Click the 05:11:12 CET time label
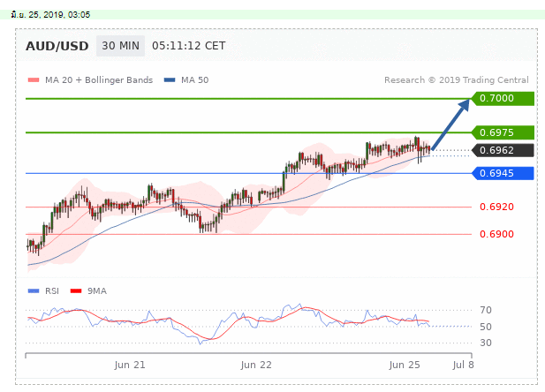 click(189, 46)
